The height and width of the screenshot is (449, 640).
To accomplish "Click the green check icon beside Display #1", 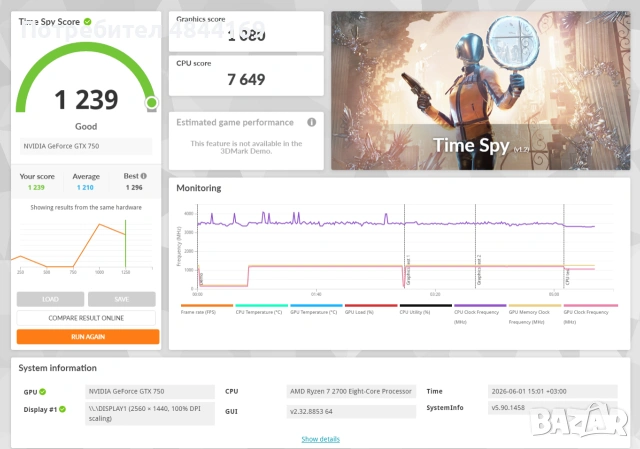I will click(x=62, y=409).
